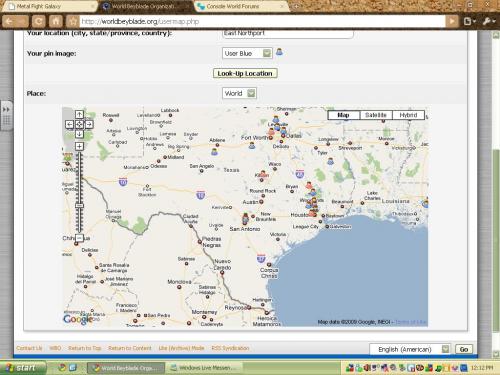
Task: Switch map to Hybrid view
Action: coord(408,115)
